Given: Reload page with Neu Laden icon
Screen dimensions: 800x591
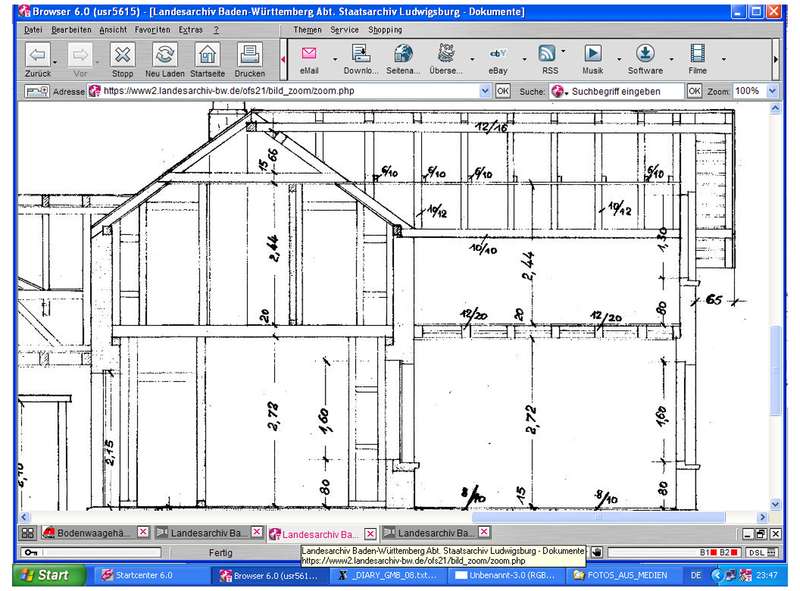Looking at the screenshot, I should pyautogui.click(x=165, y=55).
